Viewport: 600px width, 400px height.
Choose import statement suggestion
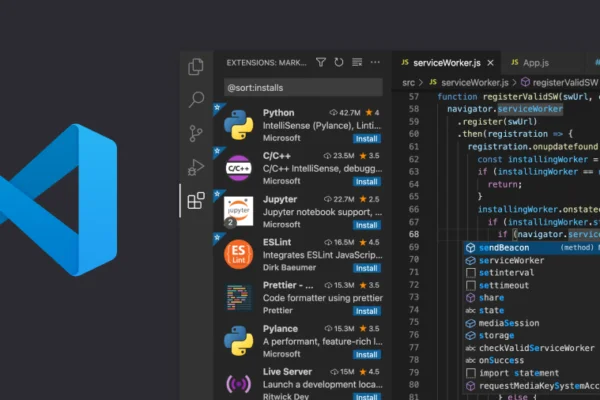(532, 373)
